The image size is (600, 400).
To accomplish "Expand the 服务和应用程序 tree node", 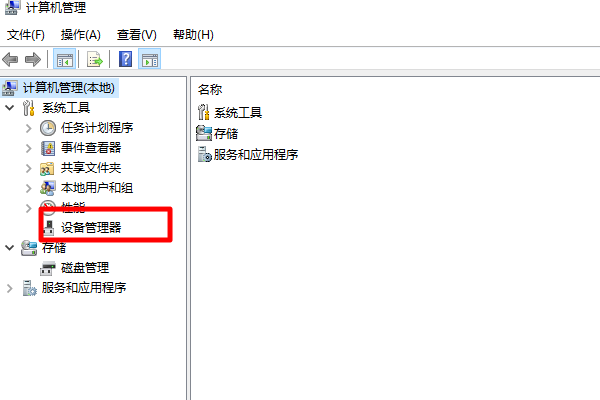I will [10, 288].
